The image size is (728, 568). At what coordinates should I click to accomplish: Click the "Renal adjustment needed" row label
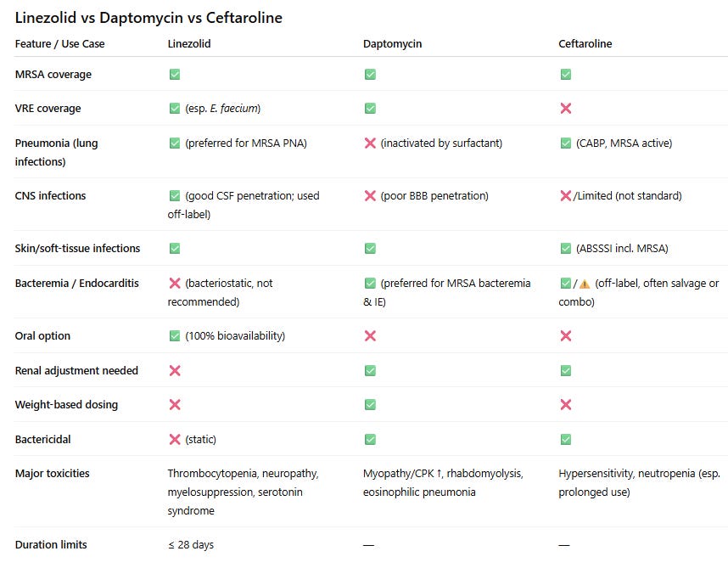click(76, 371)
